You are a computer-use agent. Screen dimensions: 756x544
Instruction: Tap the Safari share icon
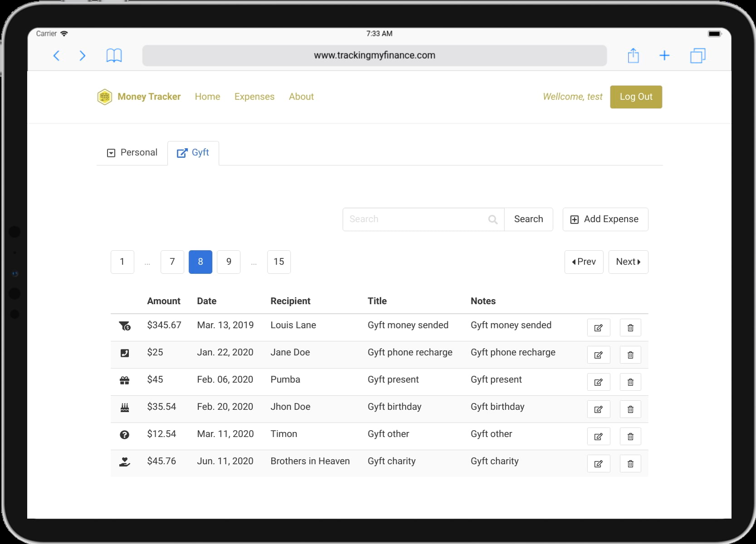(633, 56)
